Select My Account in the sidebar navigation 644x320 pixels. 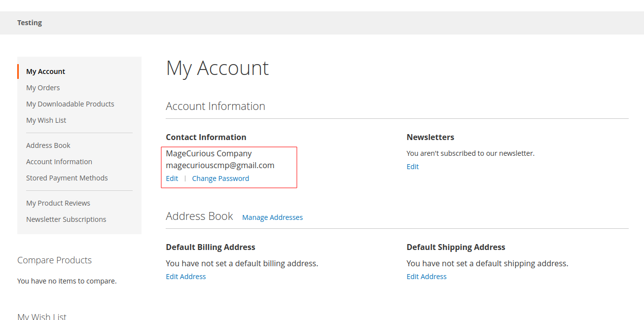point(45,71)
